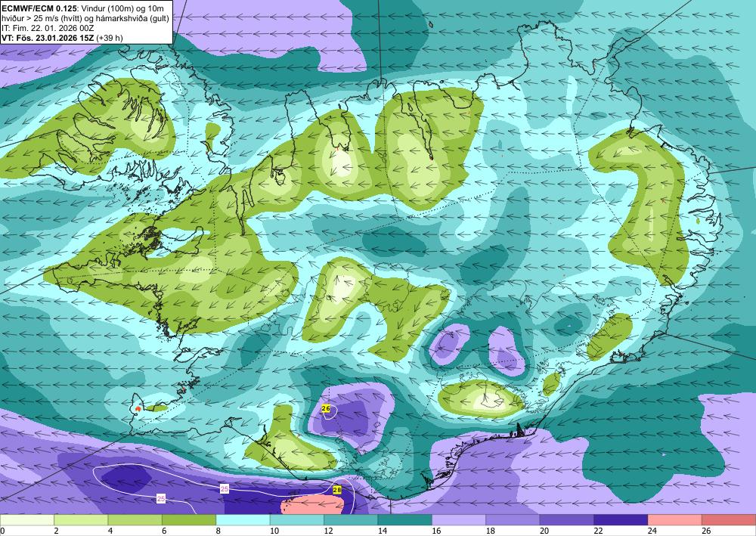Click the legend scale number '16'
The height and width of the screenshot is (536, 756).
click(436, 531)
